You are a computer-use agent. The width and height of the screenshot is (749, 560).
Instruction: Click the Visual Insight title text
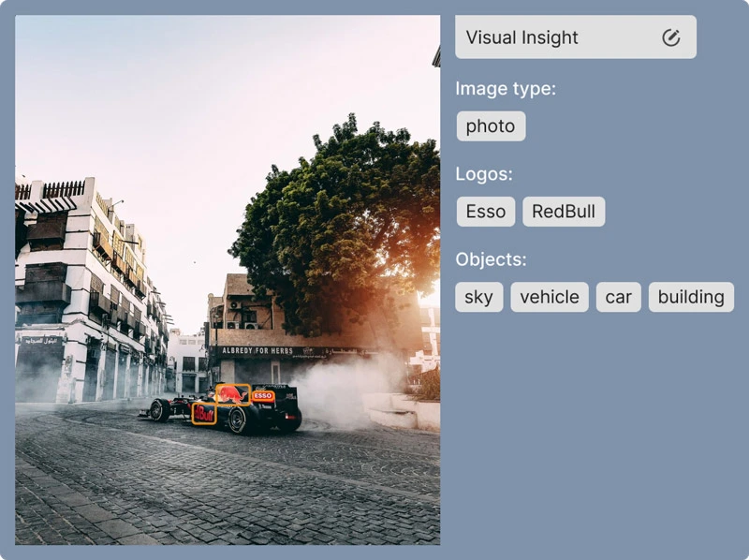click(x=521, y=37)
